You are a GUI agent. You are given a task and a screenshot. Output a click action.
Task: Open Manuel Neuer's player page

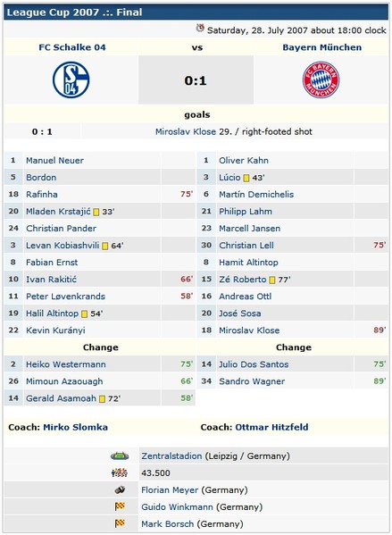click(55, 161)
